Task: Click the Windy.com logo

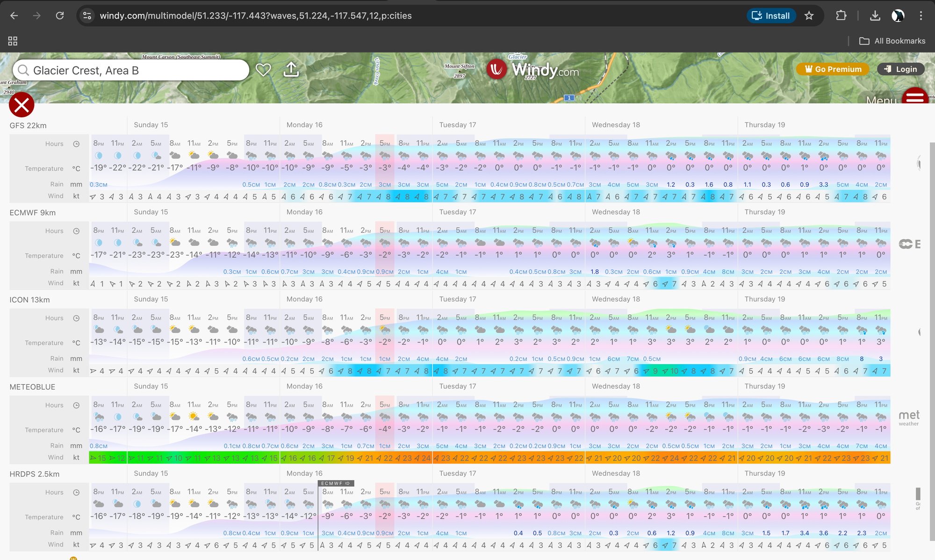Action: 533,70
